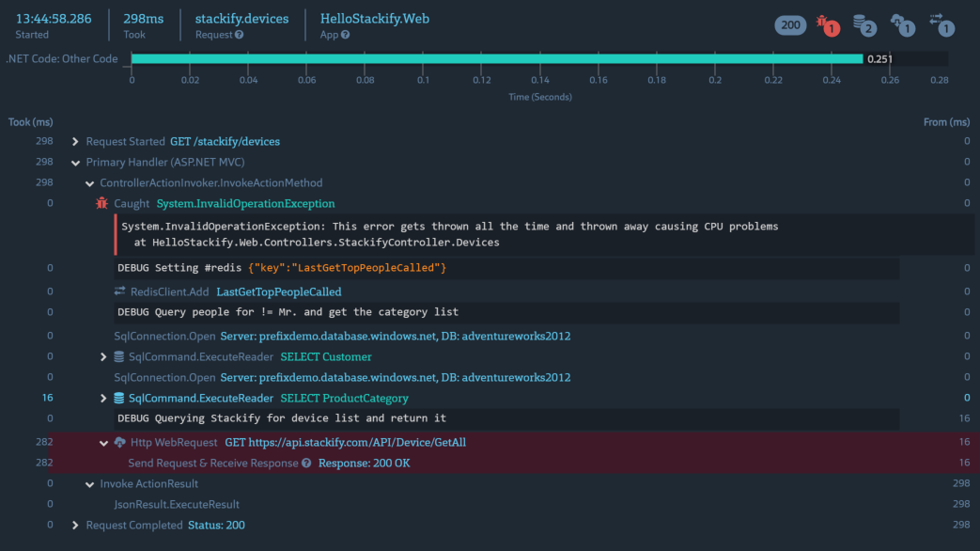Click the help icon beside App label
This screenshot has width=980, height=551.
pyautogui.click(x=346, y=35)
